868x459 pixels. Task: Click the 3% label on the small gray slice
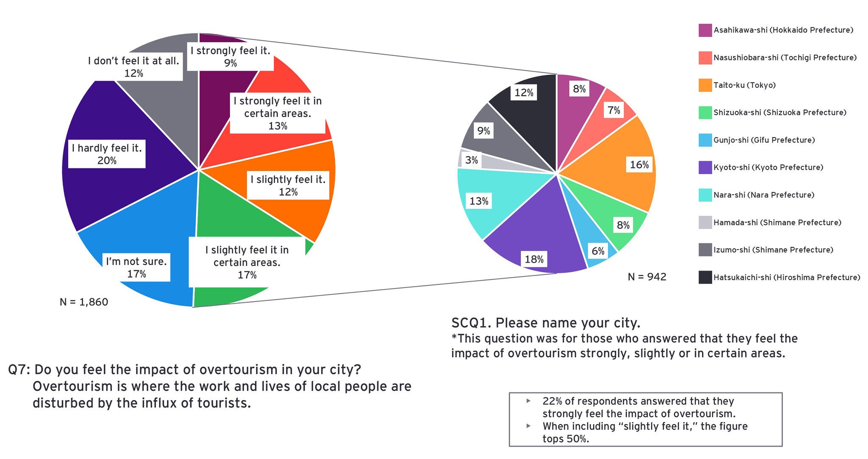(471, 160)
